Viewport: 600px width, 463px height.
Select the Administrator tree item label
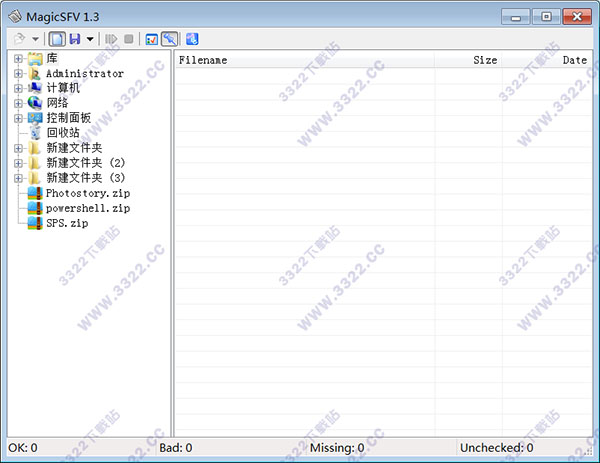coord(85,73)
